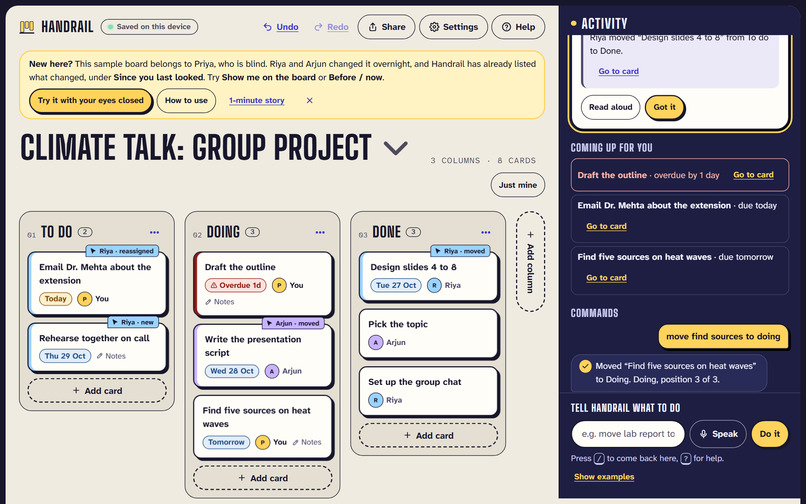806x504 pixels.
Task: Show command examples
Action: (x=604, y=477)
